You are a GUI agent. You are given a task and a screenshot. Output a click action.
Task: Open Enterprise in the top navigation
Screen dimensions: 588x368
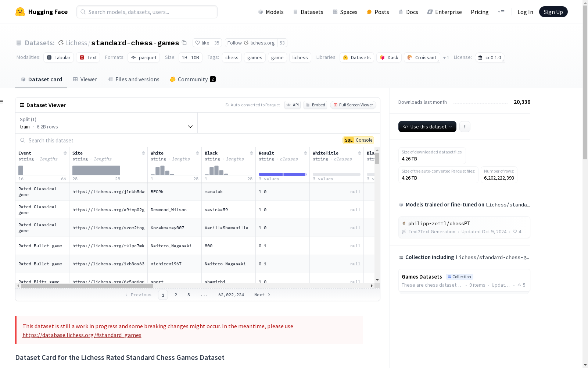444,12
